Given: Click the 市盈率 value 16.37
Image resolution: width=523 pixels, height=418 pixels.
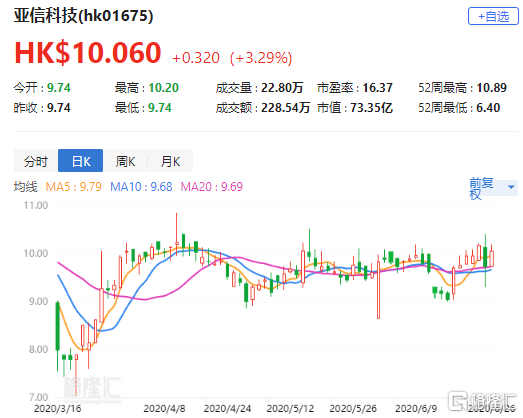Looking at the screenshot, I should point(377,88).
